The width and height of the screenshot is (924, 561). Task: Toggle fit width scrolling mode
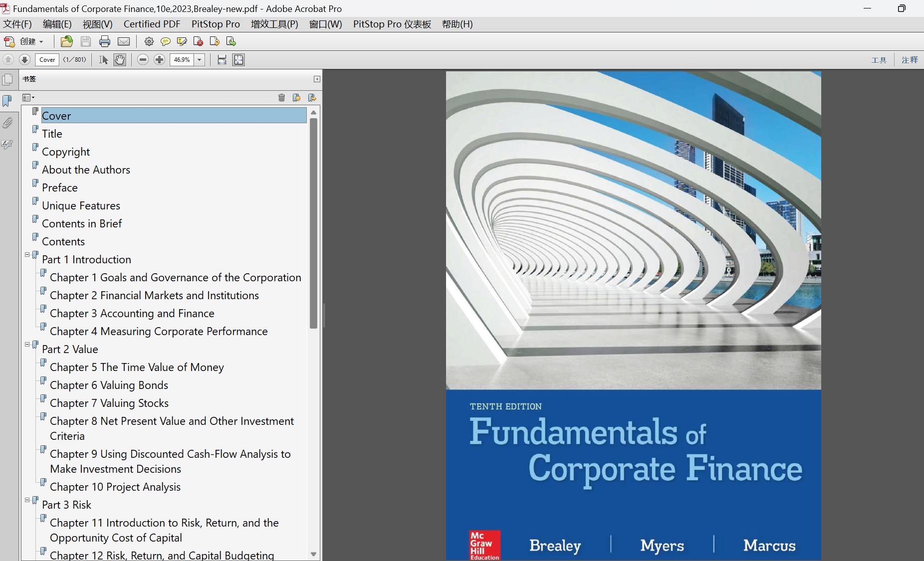[222, 60]
